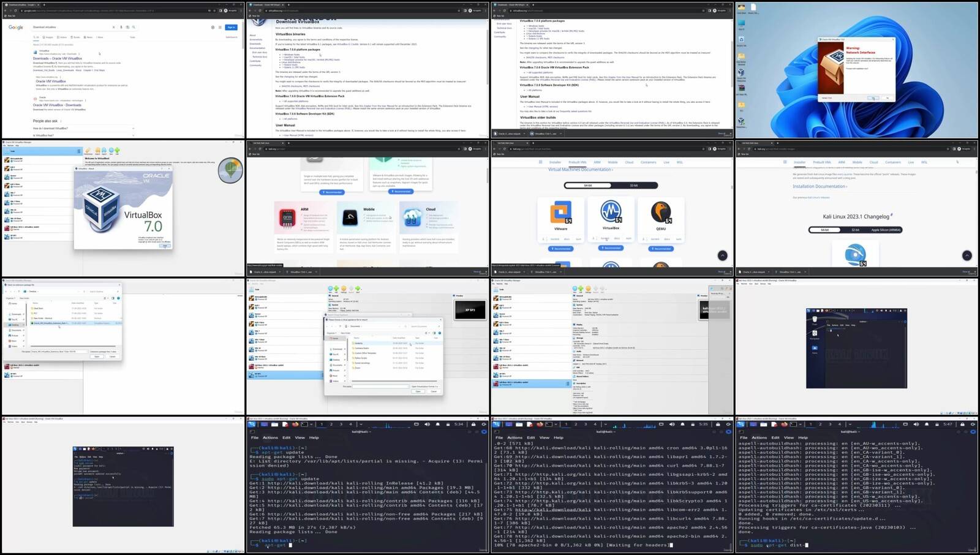Image resolution: width=980 pixels, height=555 pixels.
Task: Click the File name field in the appliance import dialog
Action: [x=380, y=387]
